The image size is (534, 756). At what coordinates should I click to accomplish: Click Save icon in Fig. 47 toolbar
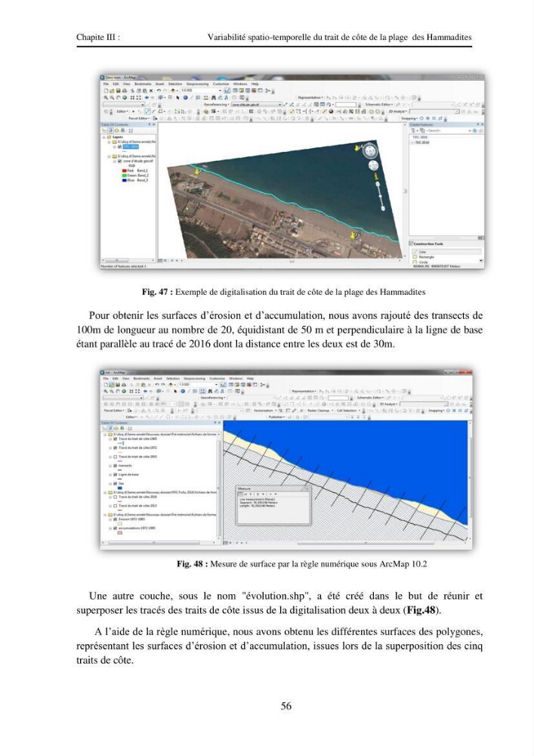point(118,90)
